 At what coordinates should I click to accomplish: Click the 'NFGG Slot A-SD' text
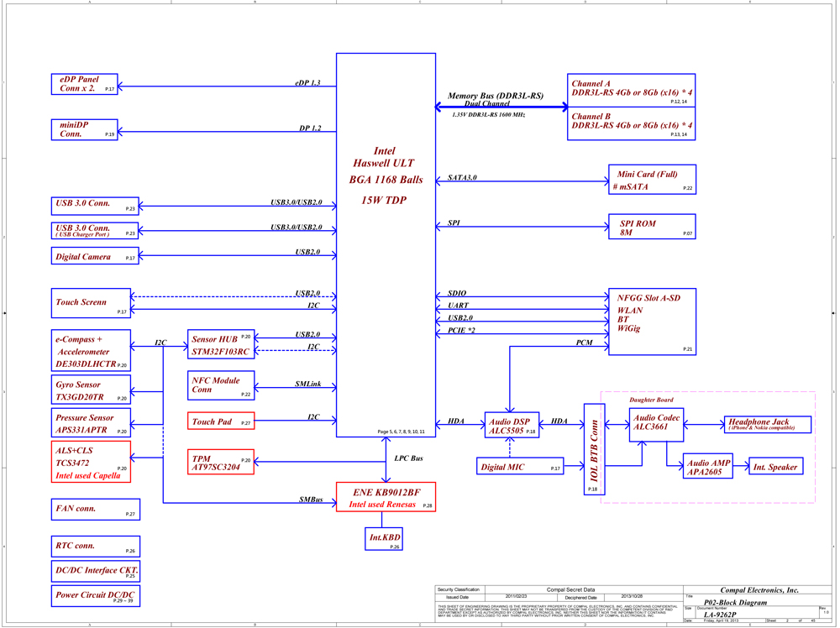(648, 298)
